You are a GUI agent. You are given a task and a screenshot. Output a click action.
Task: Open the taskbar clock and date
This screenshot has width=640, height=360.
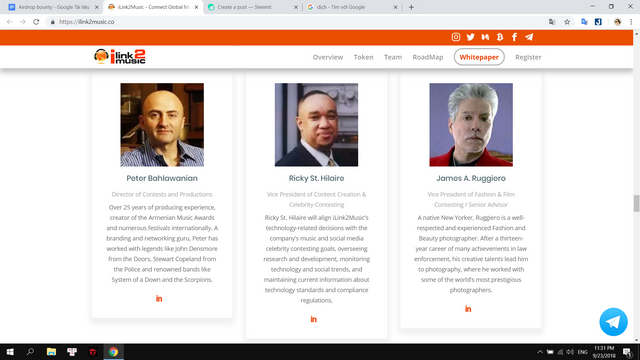click(604, 352)
